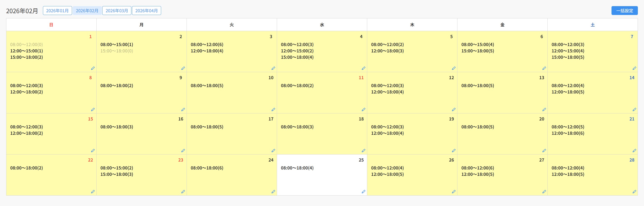The image size is (644, 206).
Task: Go to the 2026年04月 month tab
Action: (147, 11)
